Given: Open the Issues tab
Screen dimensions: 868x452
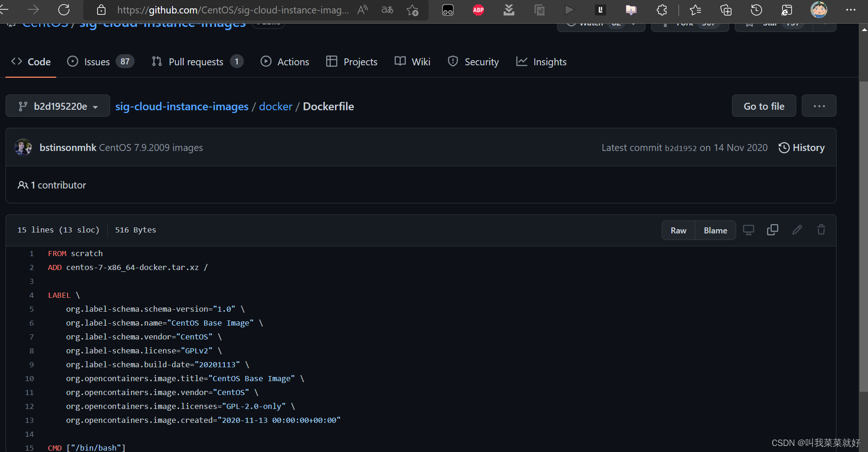Looking at the screenshot, I should [x=100, y=62].
